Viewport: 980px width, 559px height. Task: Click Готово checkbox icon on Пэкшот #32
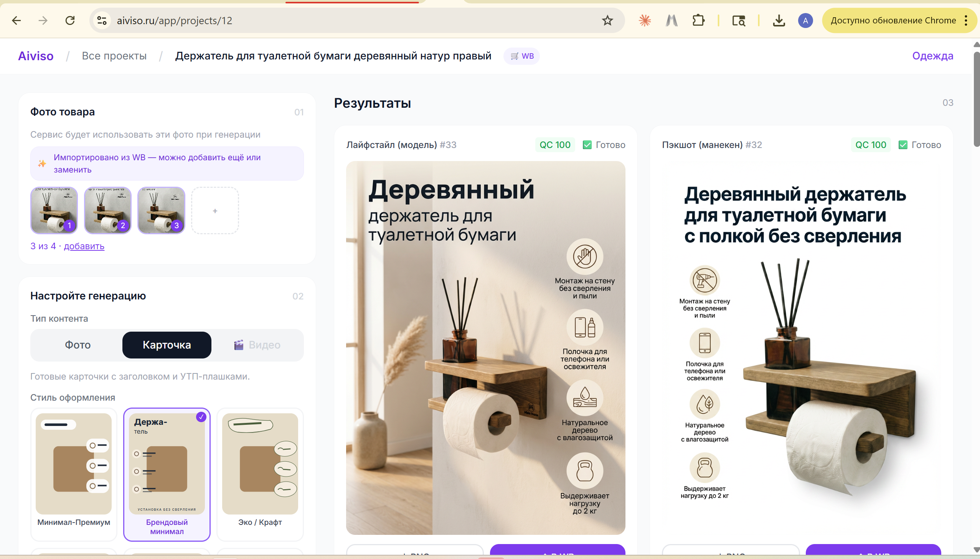pos(903,145)
